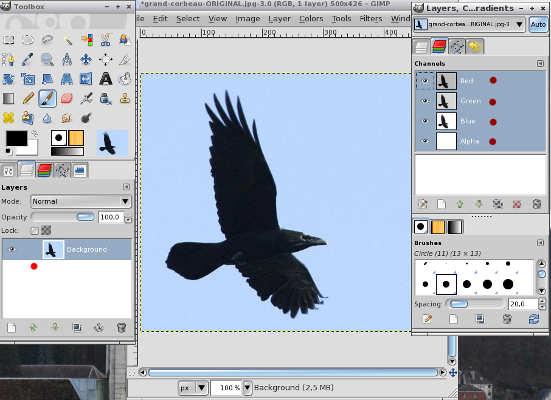The width and height of the screenshot is (551, 400).
Task: Select the Airbrush tool
Action: (86, 98)
